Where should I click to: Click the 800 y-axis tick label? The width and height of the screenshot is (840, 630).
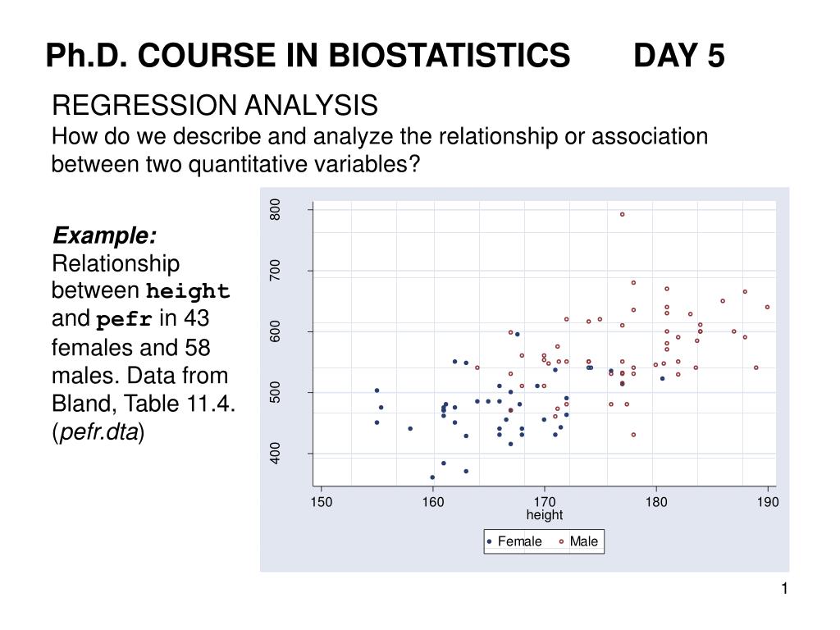[x=275, y=209]
